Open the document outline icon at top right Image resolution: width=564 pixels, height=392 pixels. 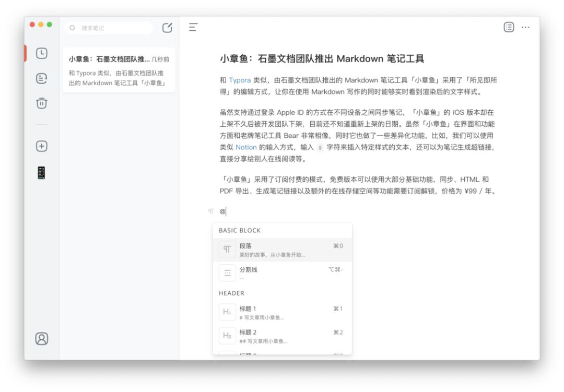click(x=509, y=27)
